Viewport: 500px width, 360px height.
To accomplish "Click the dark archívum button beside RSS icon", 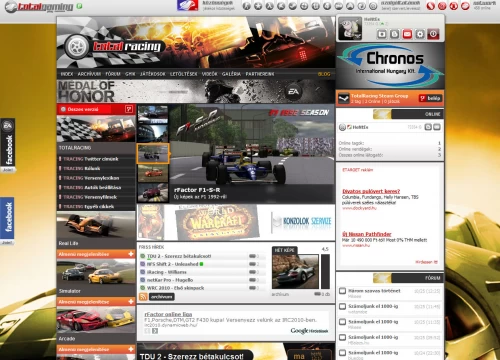I will click(x=162, y=297).
